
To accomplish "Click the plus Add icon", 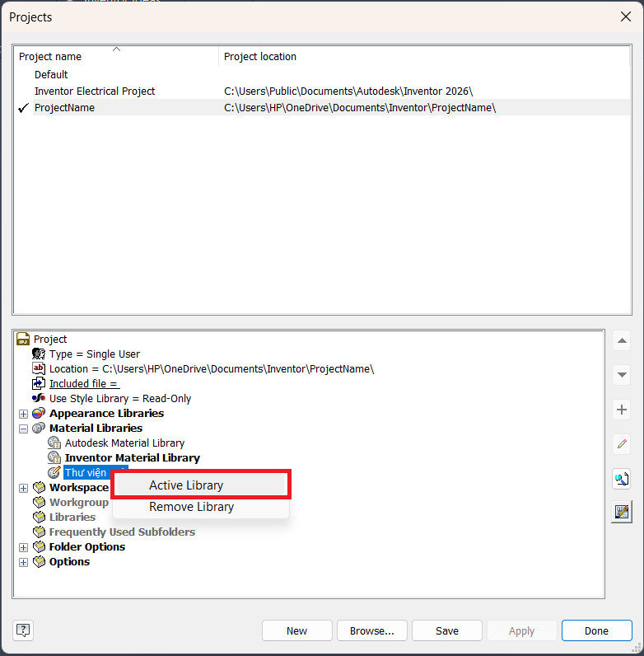I will 622,410.
